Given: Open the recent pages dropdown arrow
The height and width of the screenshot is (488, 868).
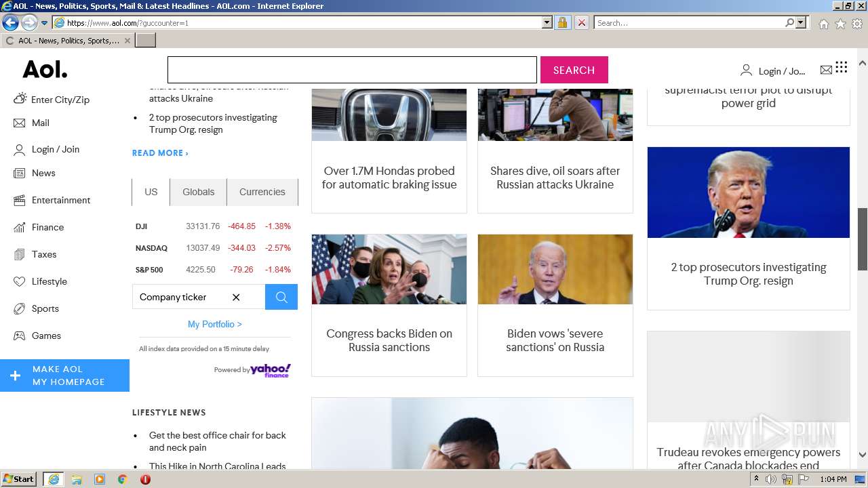Looking at the screenshot, I should coord(44,23).
